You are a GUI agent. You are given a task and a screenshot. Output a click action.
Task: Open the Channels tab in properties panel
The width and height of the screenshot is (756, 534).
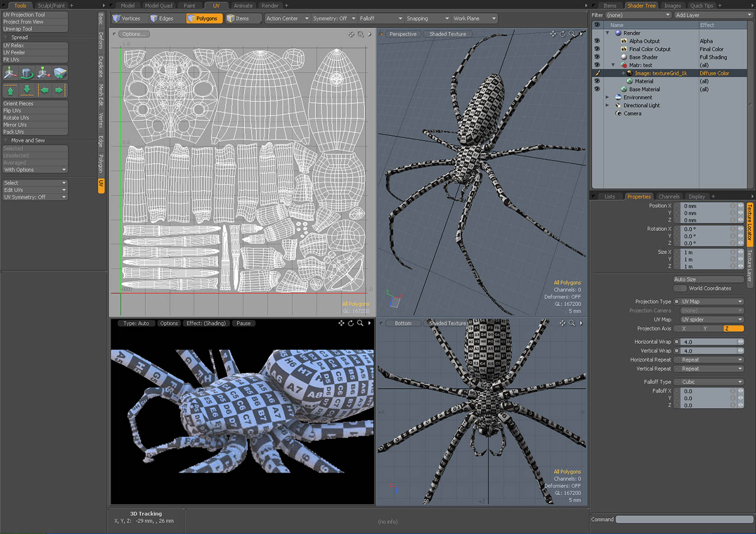(669, 196)
